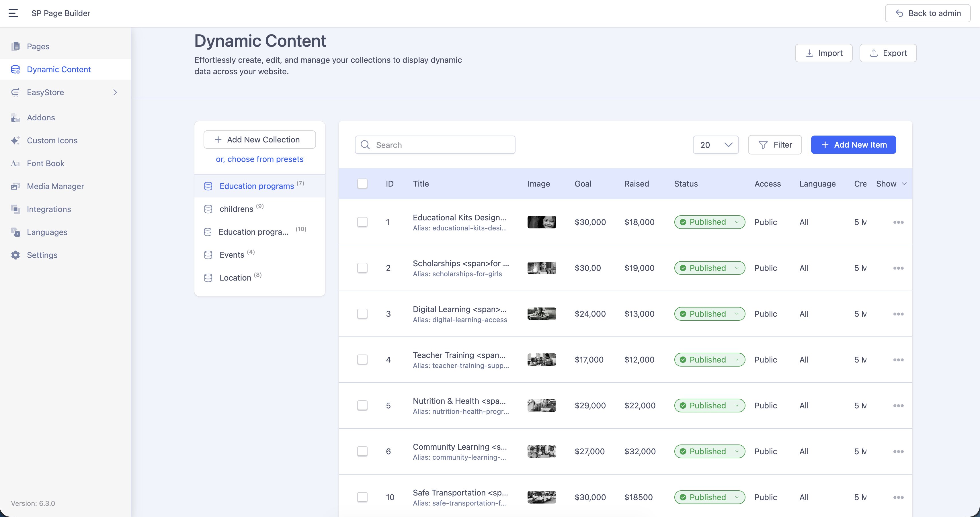
Task: Click the hamburger menu icon
Action: (x=13, y=13)
